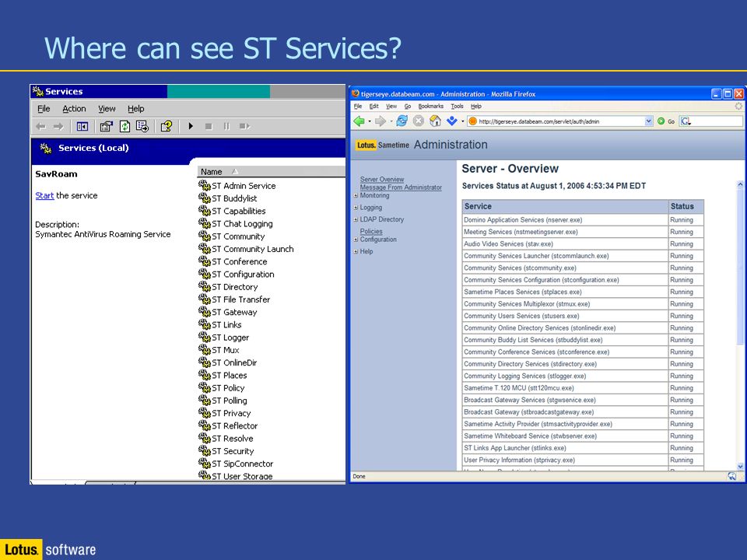Open the Go menu in Firefox

tap(407, 107)
